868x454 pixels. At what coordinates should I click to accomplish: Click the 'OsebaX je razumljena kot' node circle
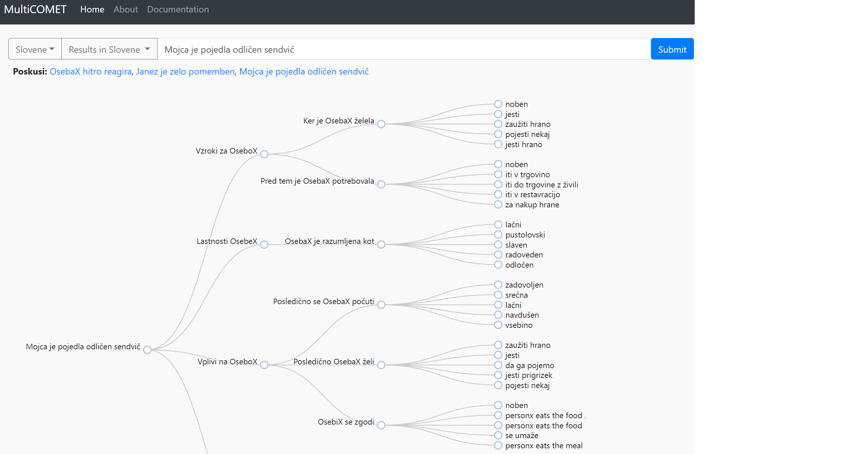coord(381,244)
